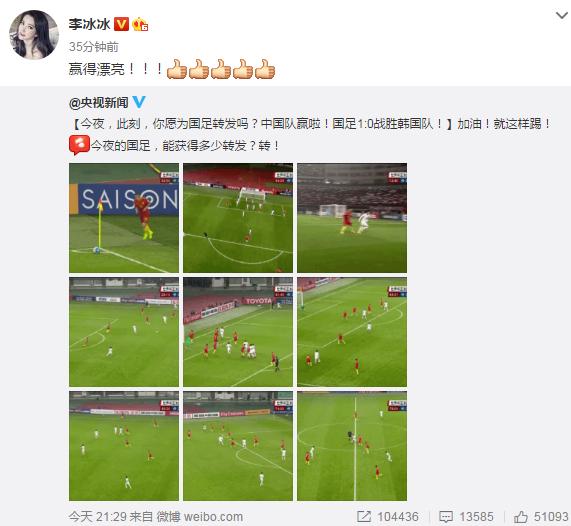Image resolution: width=571 pixels, height=526 pixels.
Task: Open the round profile avatar beside username
Action: 34,35
